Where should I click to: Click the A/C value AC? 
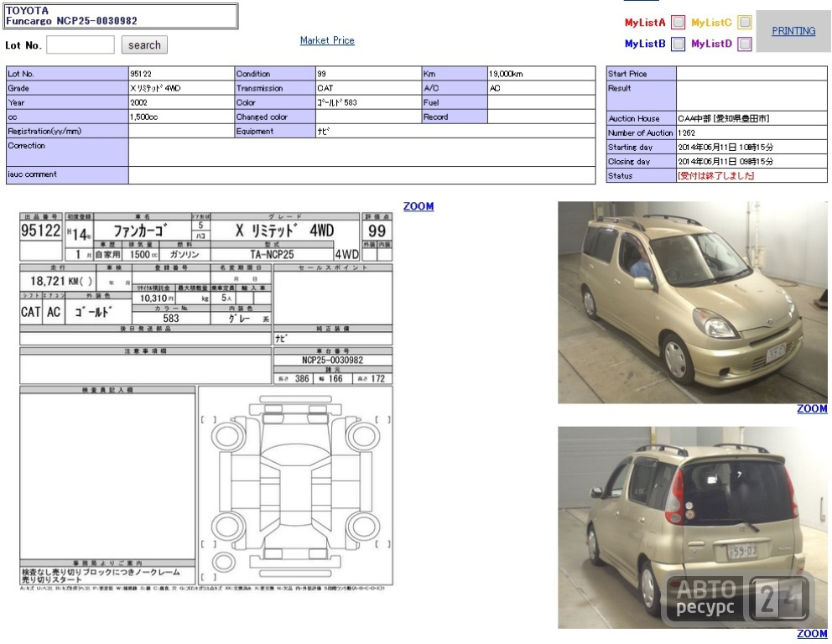tap(495, 88)
